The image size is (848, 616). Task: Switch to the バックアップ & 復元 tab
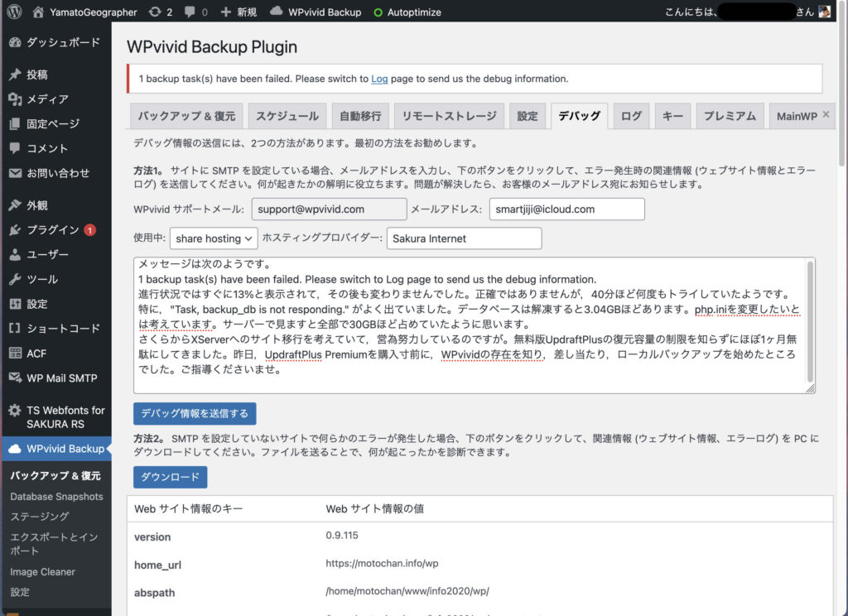(x=186, y=116)
